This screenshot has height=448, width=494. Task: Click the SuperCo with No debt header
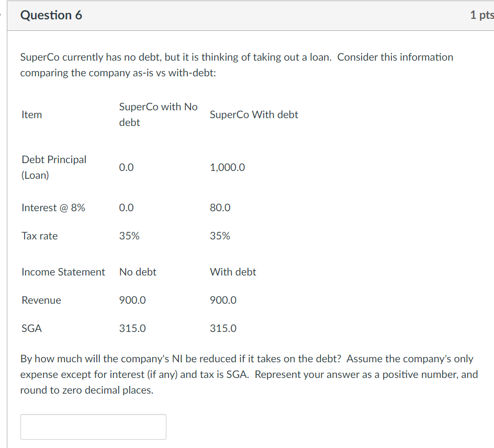[158, 114]
